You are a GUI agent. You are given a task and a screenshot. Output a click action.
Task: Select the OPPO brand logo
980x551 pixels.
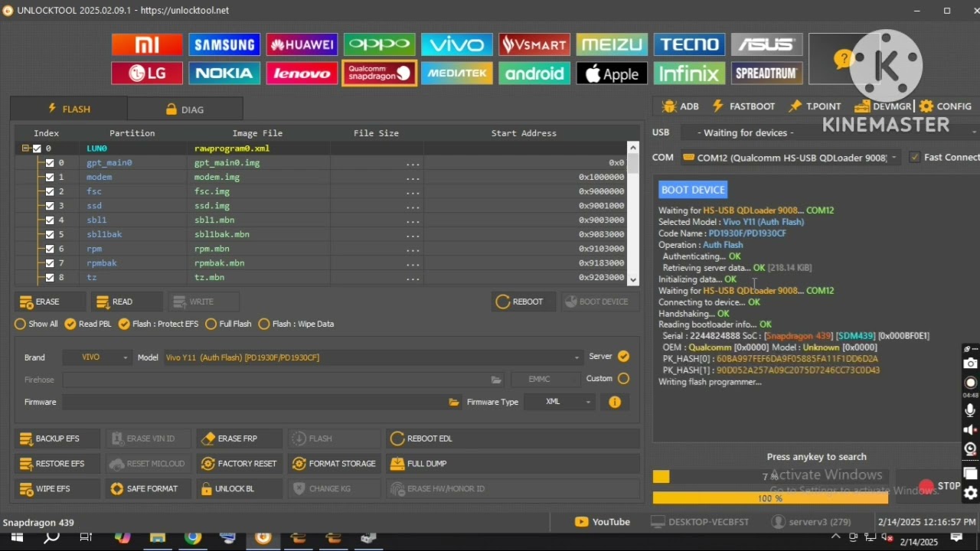click(x=379, y=44)
